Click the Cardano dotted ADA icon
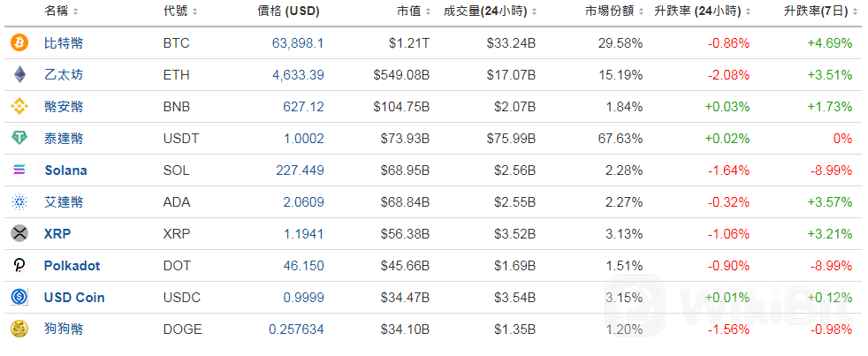 [19, 202]
